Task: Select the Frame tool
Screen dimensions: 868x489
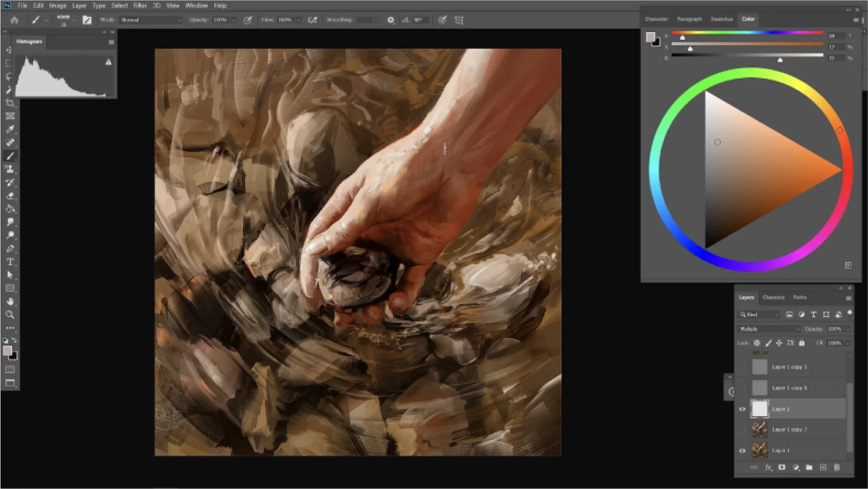Action: pos(10,116)
